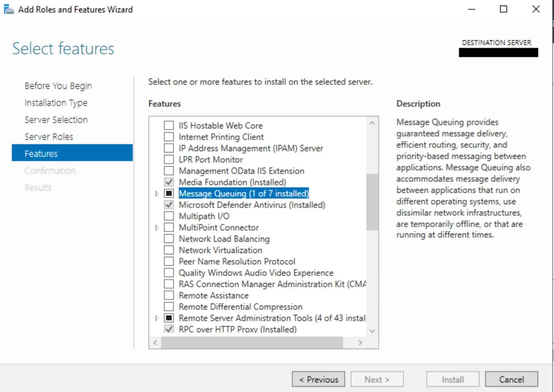Image resolution: width=554 pixels, height=392 pixels.
Task: Expand the MultiPoint Connector node arrow
Action: [x=157, y=227]
